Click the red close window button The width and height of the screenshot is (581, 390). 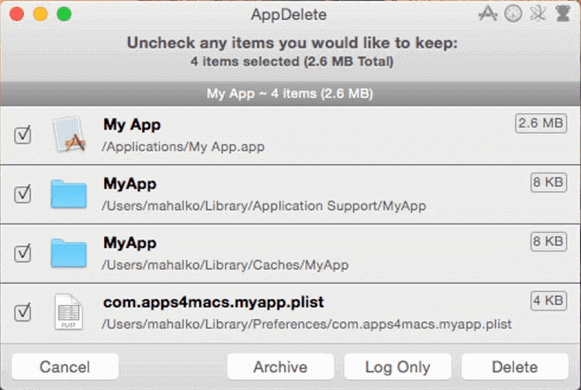point(17,14)
